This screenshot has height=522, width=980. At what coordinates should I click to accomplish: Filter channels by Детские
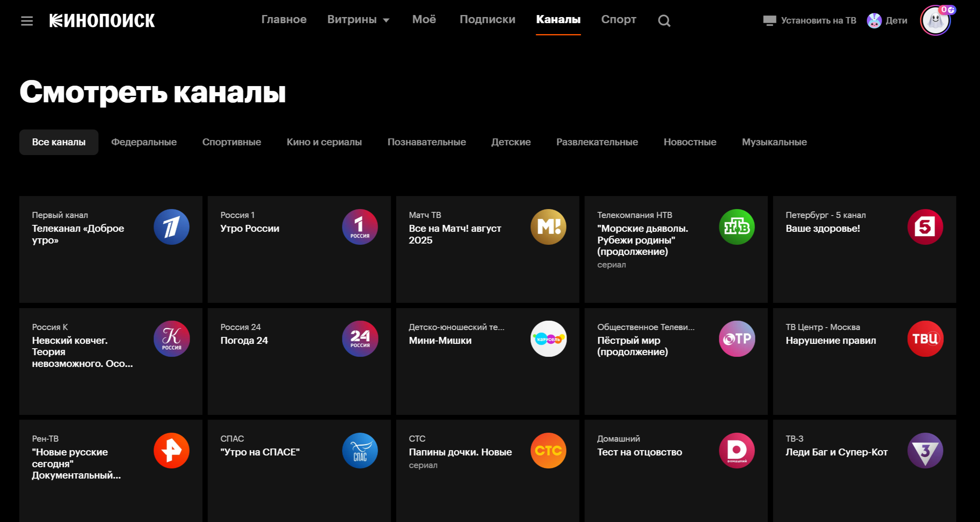511,142
